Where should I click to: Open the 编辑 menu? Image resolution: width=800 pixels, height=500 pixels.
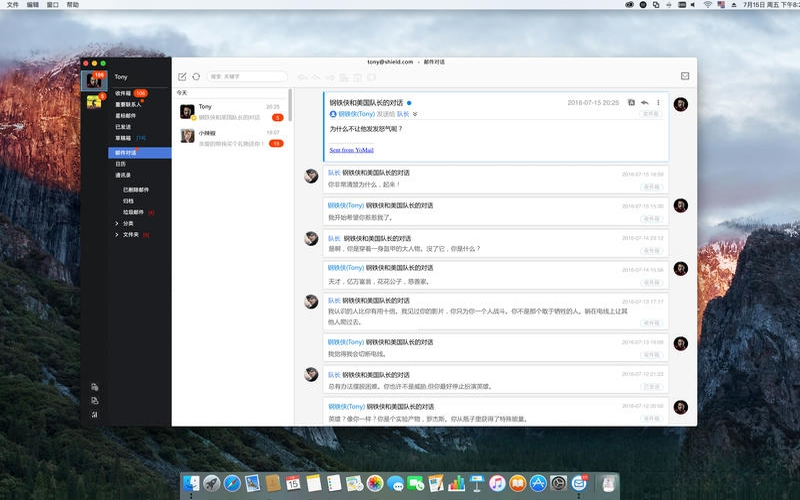[33, 5]
